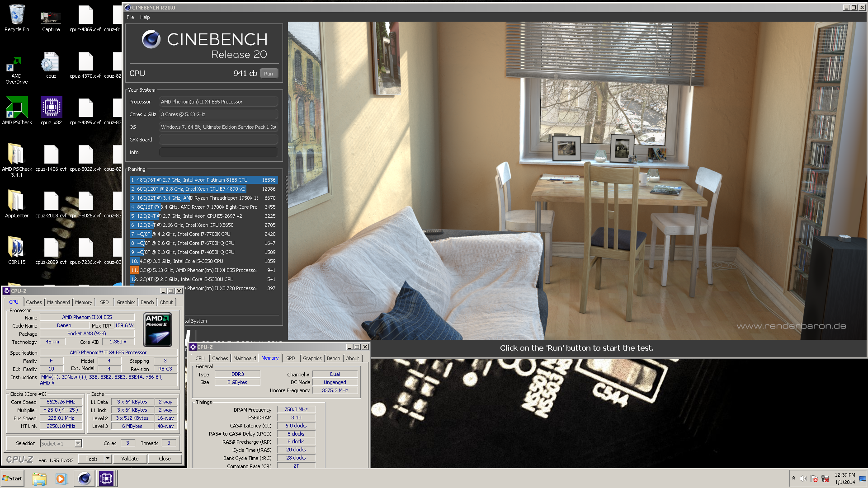Select Xeon E7-4890 v2 ranking row
The height and width of the screenshot is (488, 868).
point(203,189)
